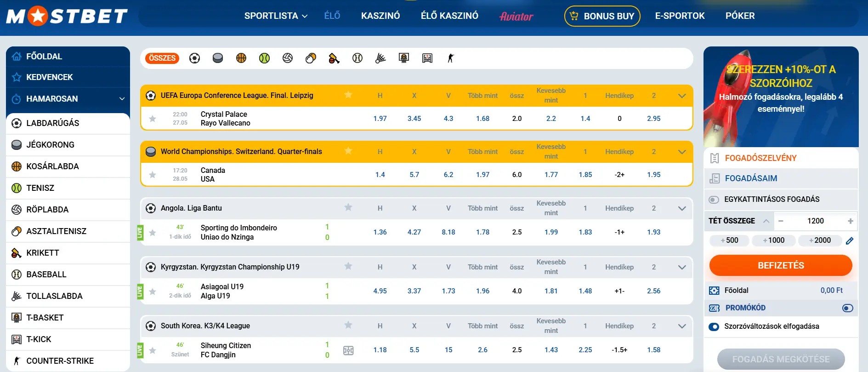The width and height of the screenshot is (868, 372).
Task: Increase stake amount with plus button
Action: pyautogui.click(x=850, y=221)
